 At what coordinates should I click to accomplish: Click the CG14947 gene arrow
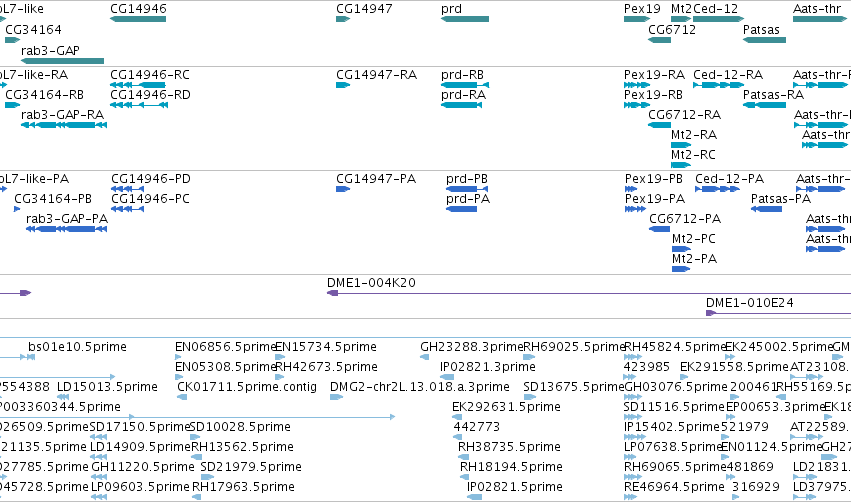coord(343,19)
